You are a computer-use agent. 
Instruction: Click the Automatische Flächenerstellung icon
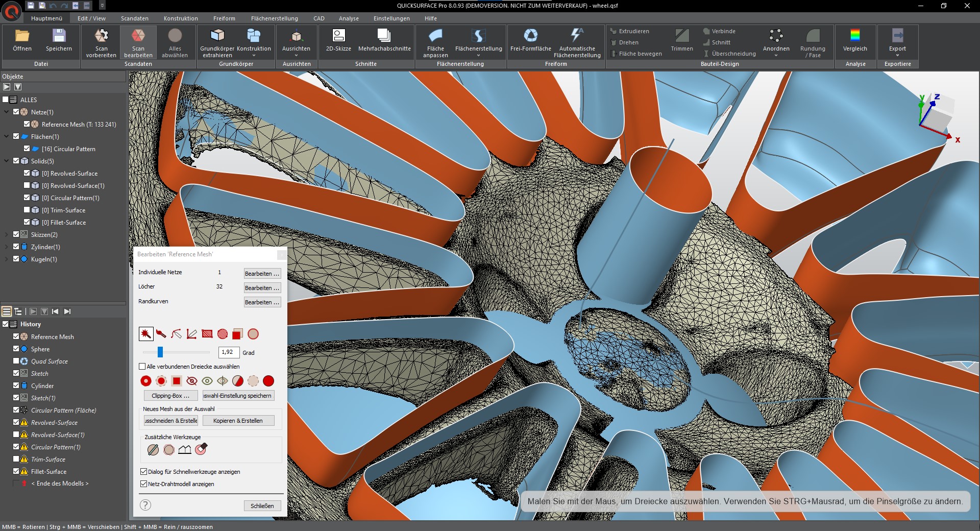tap(577, 35)
